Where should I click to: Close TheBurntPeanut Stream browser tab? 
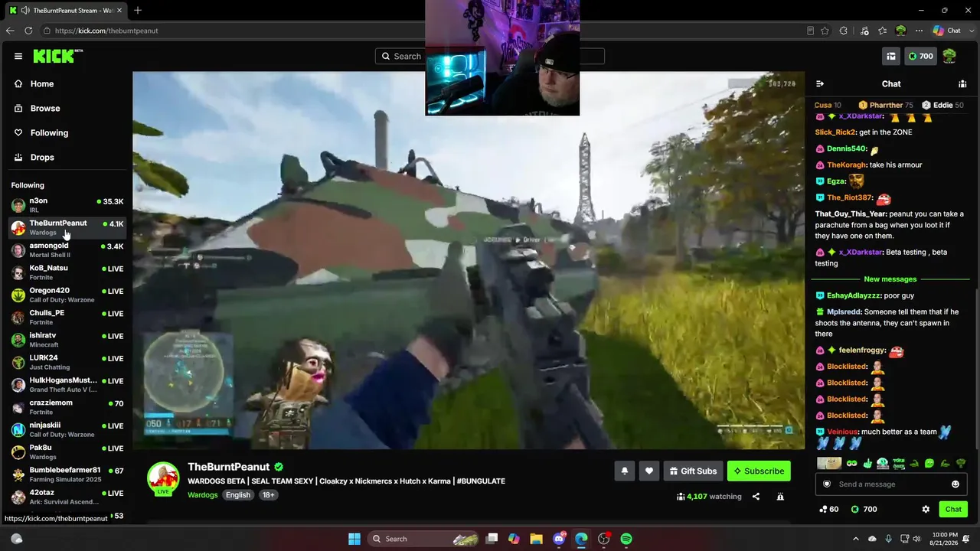[119, 11]
